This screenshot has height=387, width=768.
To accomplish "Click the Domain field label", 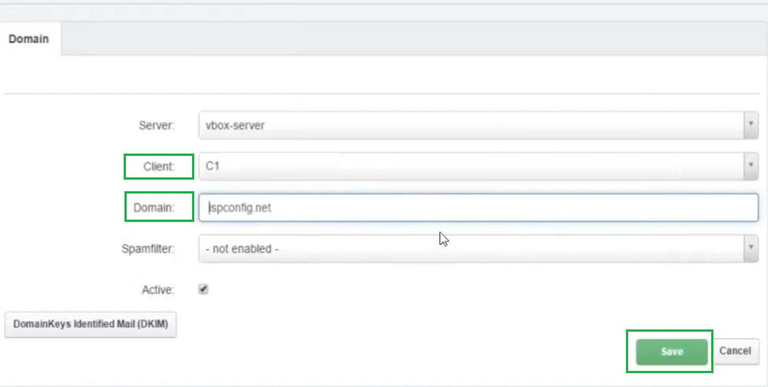I will tap(154, 208).
